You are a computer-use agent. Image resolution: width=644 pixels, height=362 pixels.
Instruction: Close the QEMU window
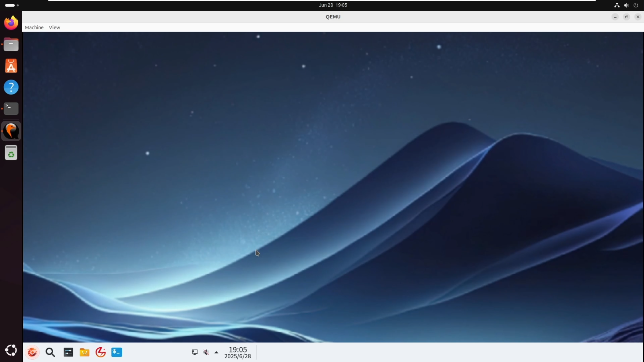638,17
